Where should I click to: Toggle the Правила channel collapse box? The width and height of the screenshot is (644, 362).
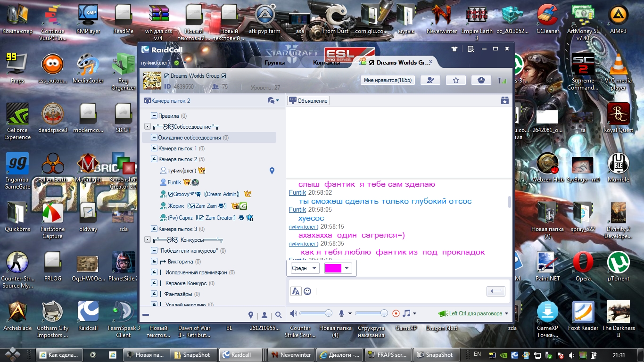(x=154, y=115)
